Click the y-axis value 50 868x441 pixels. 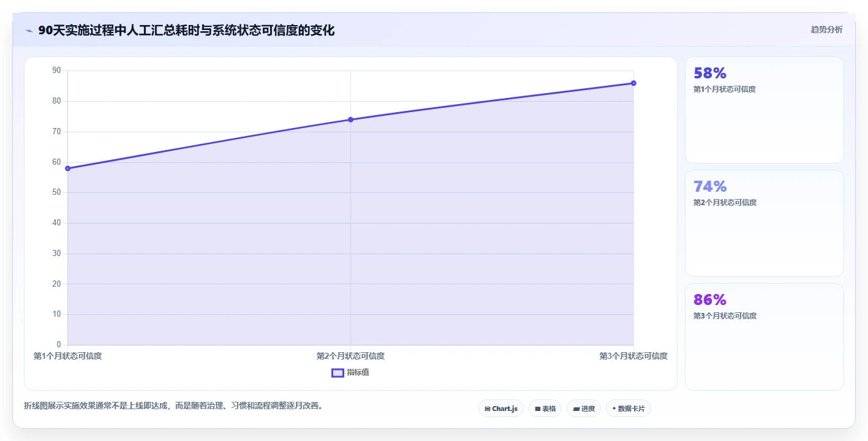56,192
